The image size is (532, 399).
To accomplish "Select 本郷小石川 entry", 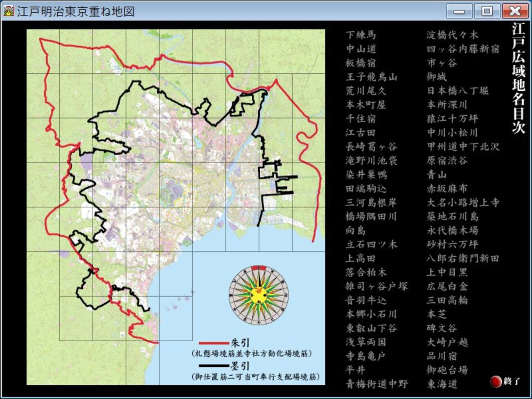I will (372, 314).
